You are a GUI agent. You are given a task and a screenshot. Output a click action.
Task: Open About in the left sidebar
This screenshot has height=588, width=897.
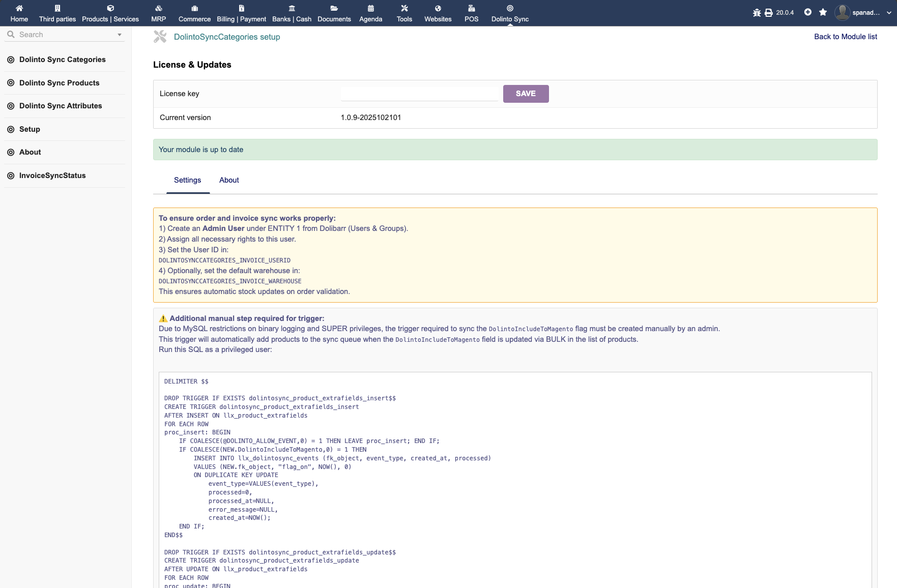pos(30,152)
